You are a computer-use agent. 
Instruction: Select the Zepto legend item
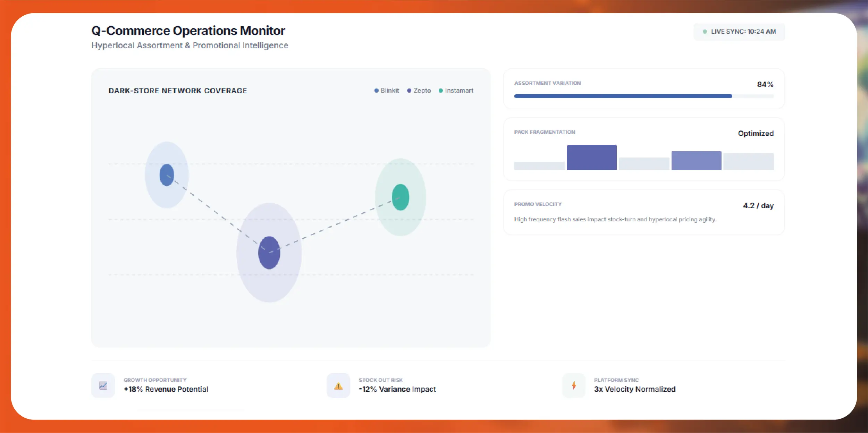419,91
